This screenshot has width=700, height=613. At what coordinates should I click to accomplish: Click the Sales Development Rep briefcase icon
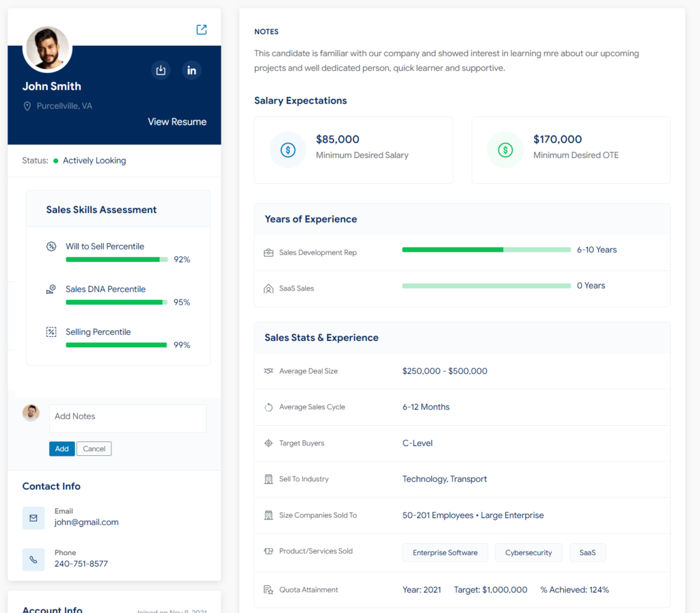coord(268,253)
